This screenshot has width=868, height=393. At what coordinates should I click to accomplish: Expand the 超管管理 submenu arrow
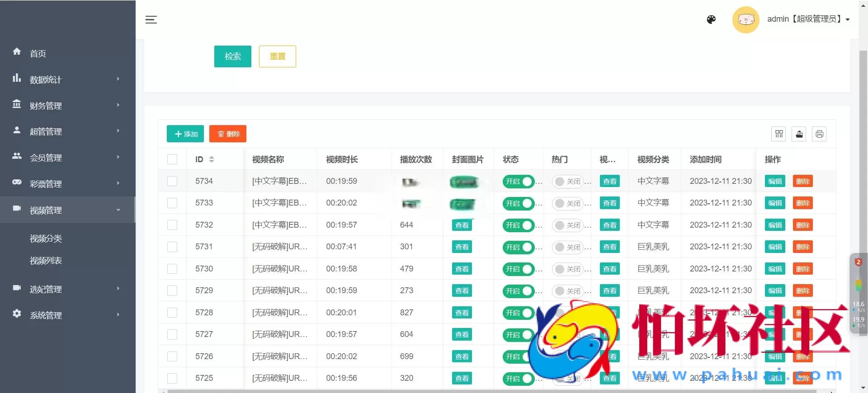tap(118, 131)
